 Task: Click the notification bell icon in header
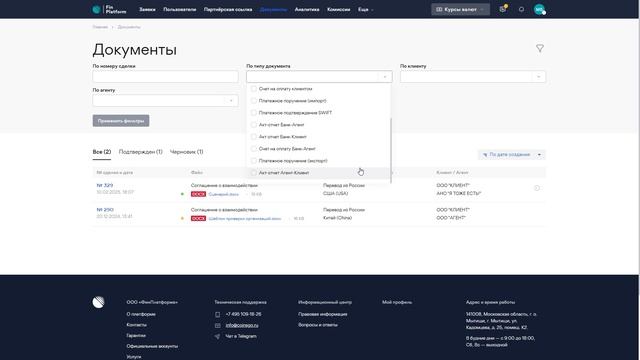(x=521, y=9)
